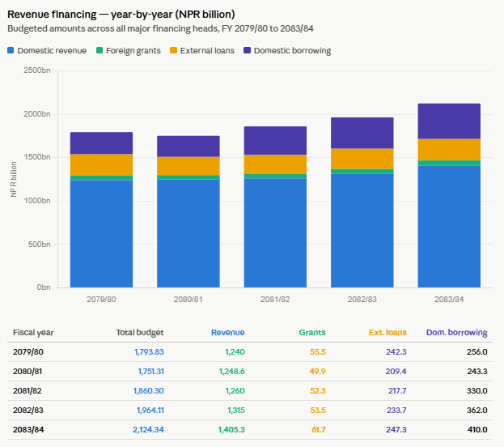Click the purple borrowing segment of the 2082/83 bar
The height and width of the screenshot is (447, 504).
[362, 133]
